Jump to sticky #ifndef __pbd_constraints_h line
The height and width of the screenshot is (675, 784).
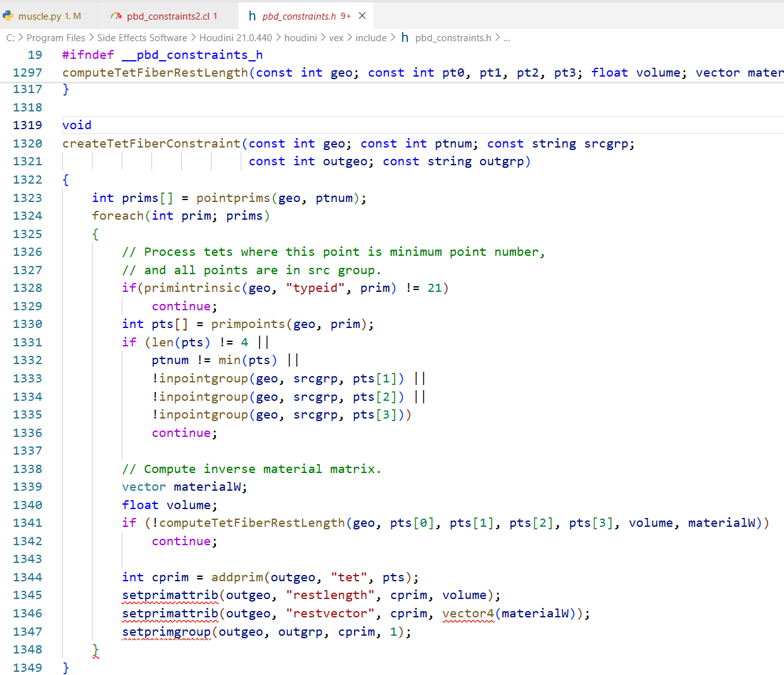coord(162,55)
